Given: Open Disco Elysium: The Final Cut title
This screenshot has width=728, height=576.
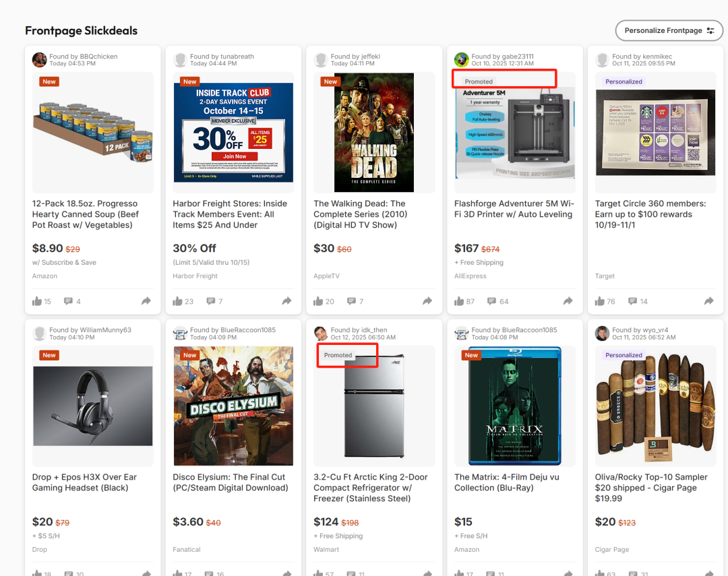Looking at the screenshot, I should [x=231, y=482].
